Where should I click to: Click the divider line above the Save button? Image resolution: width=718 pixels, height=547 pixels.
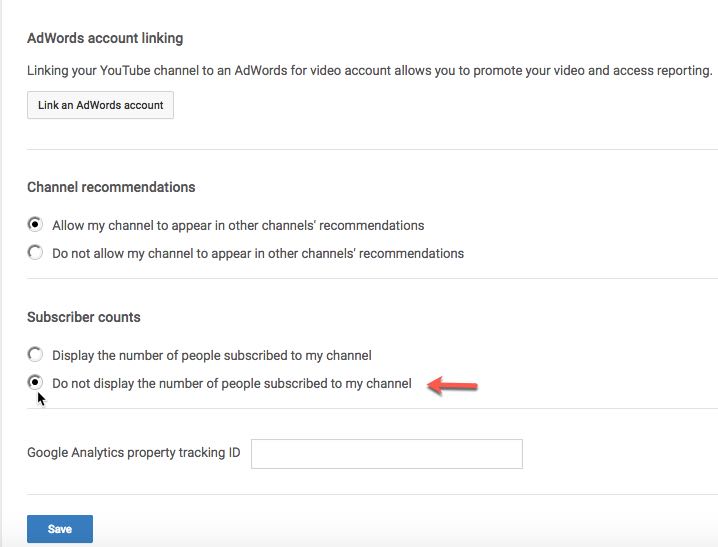click(372, 494)
